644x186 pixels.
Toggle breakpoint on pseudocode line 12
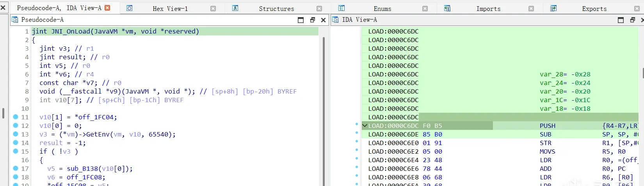point(16,125)
